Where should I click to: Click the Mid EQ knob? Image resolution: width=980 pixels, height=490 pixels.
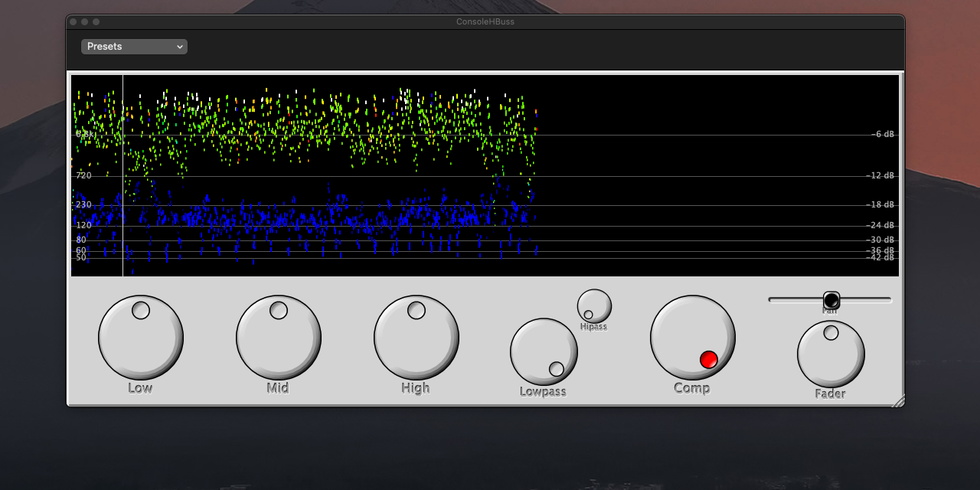[x=279, y=338]
